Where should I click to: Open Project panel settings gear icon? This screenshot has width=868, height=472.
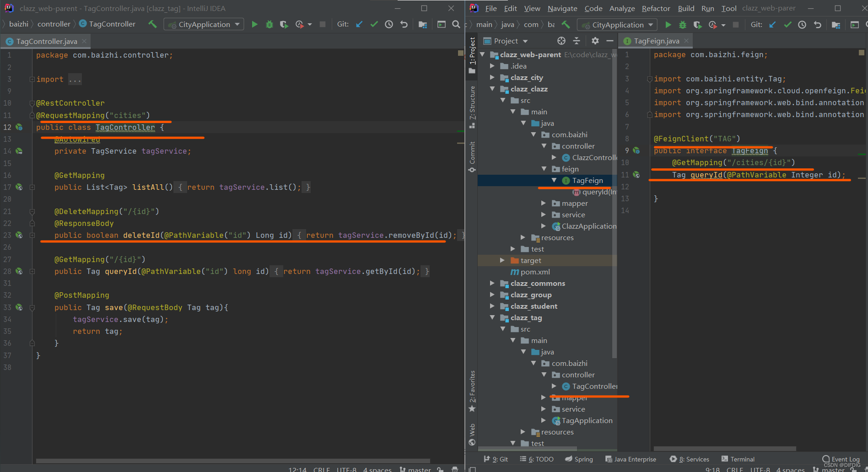click(595, 41)
